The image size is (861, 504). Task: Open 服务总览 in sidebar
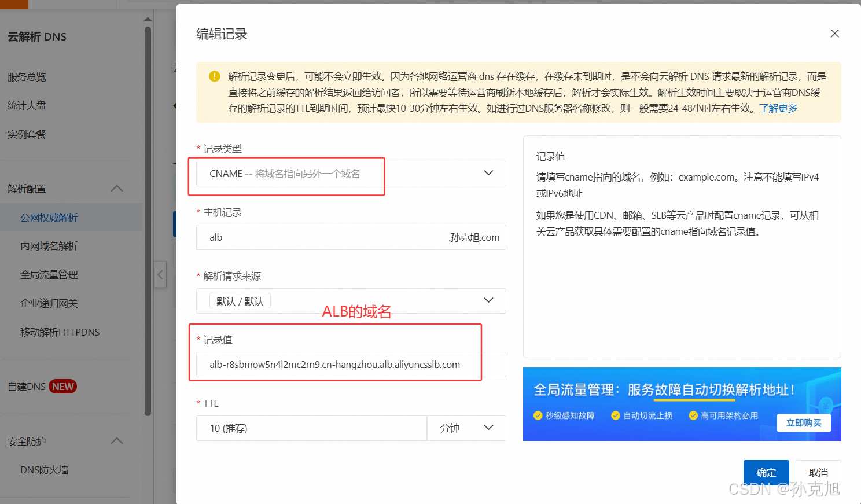27,77
